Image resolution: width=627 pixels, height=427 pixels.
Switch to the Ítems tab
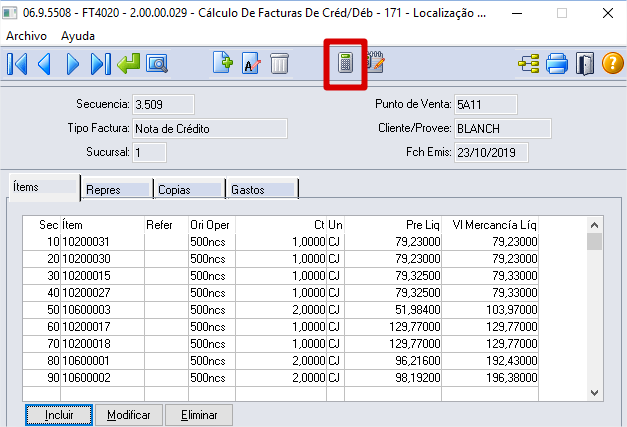coord(44,187)
